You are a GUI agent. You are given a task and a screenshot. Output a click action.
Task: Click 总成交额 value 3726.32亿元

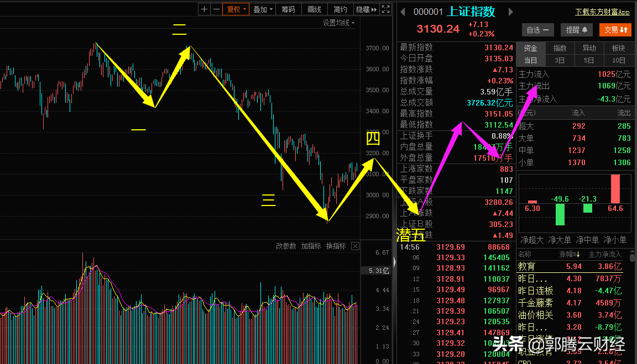(x=489, y=103)
